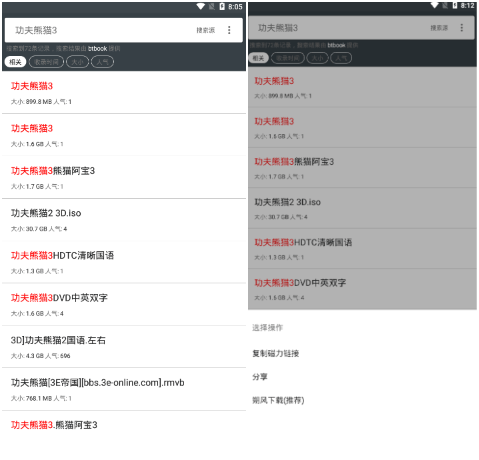Tap dimmed 功夫熊猫3 899.8 MB row on right screen
This screenshot has width=479, height=460.
click(362, 87)
